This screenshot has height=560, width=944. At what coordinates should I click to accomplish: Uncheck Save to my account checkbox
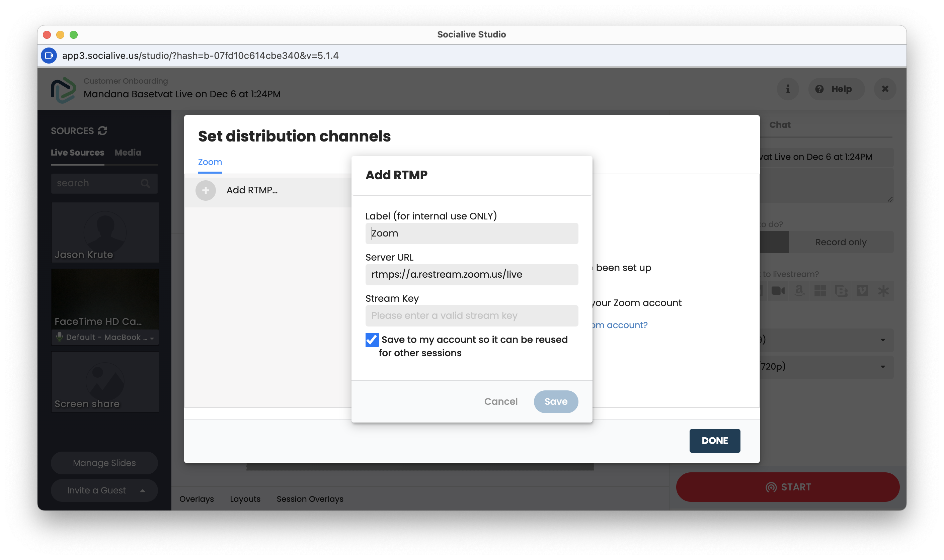372,340
